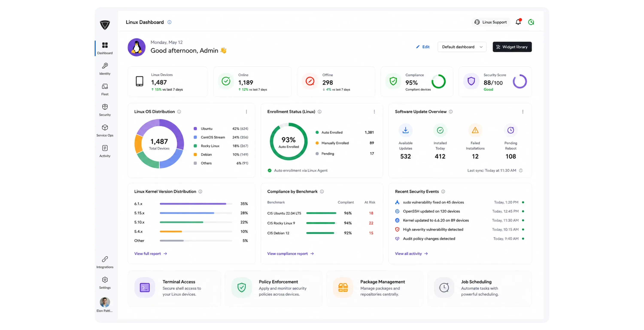Click the Ubuntu purple legend swatch
644x330 pixels.
[x=195, y=129]
